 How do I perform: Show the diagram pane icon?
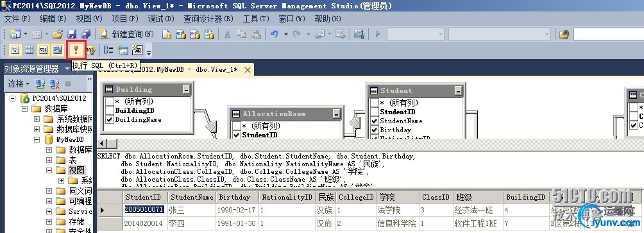click(x=15, y=50)
